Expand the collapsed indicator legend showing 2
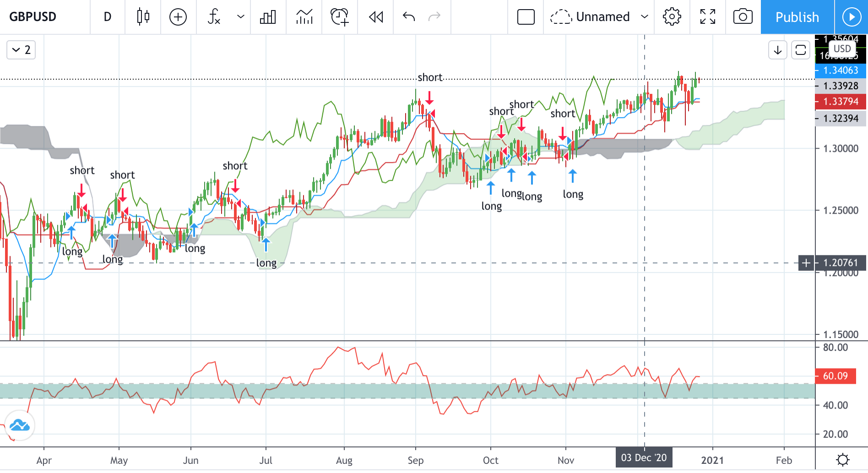868x473 pixels. (x=21, y=50)
